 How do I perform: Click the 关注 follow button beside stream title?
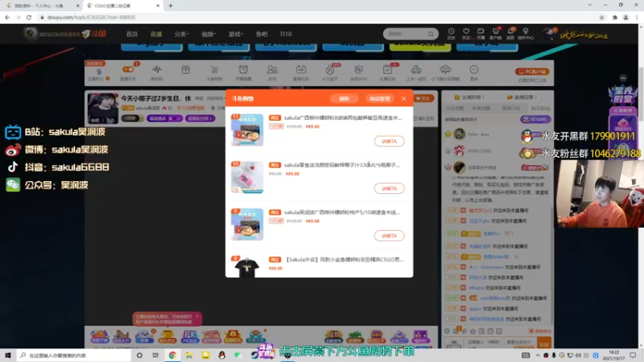pyautogui.click(x=423, y=98)
